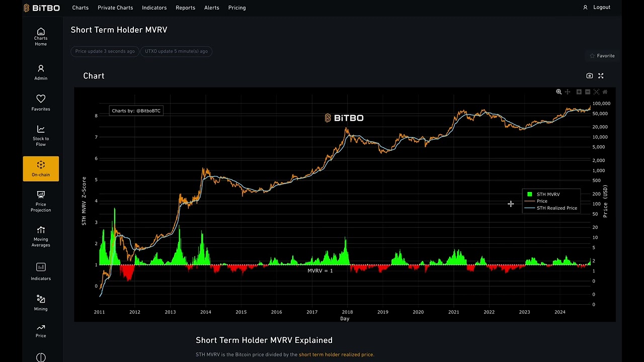Image resolution: width=644 pixels, height=362 pixels.
Task: Open Stock to Flow sidebar section
Action: (x=41, y=135)
